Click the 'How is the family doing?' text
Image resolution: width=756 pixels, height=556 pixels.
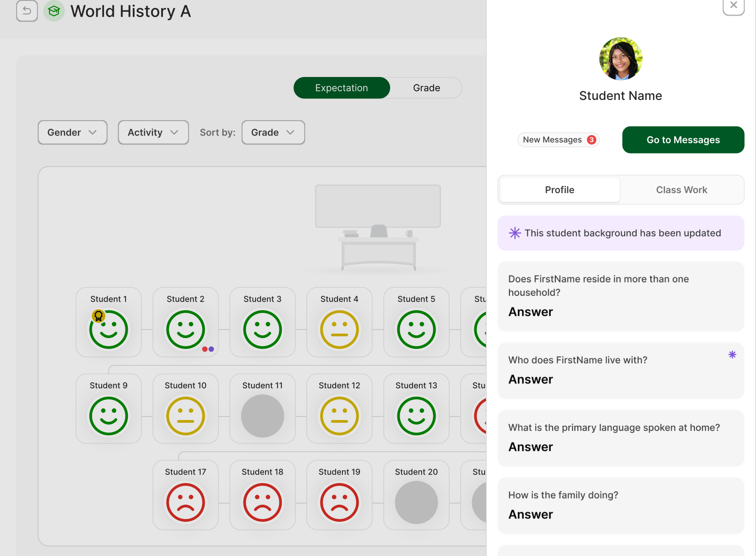pyautogui.click(x=563, y=495)
